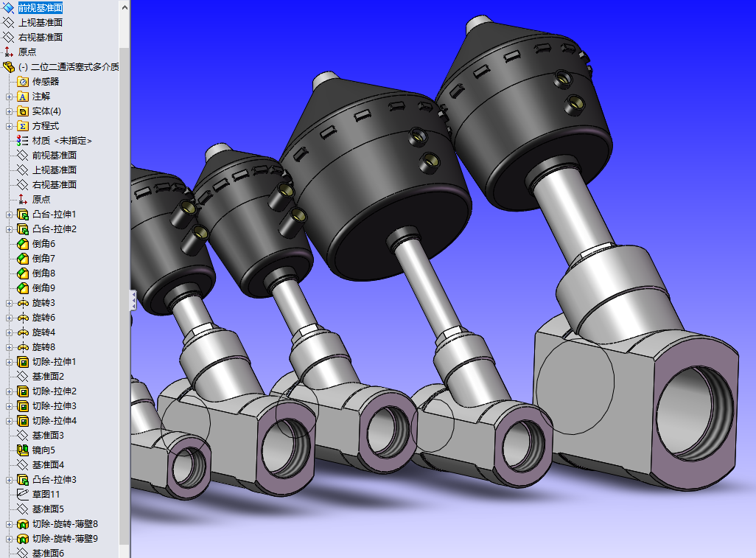Image resolution: width=756 pixels, height=558 pixels.
Task: Select the nested 右视基准面 under the part
Action: point(54,185)
